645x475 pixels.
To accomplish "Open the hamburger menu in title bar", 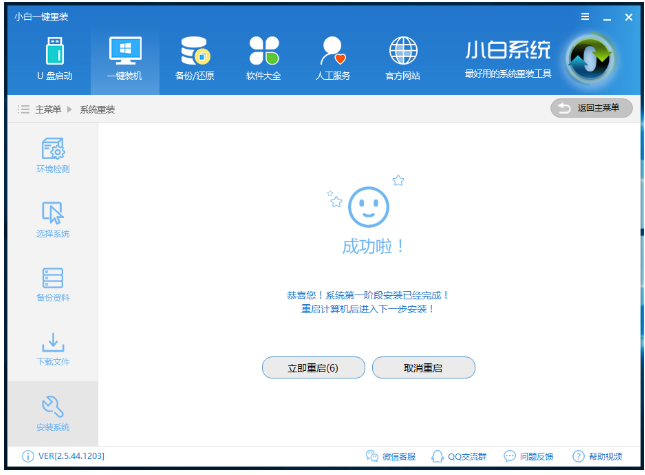I will point(585,17).
